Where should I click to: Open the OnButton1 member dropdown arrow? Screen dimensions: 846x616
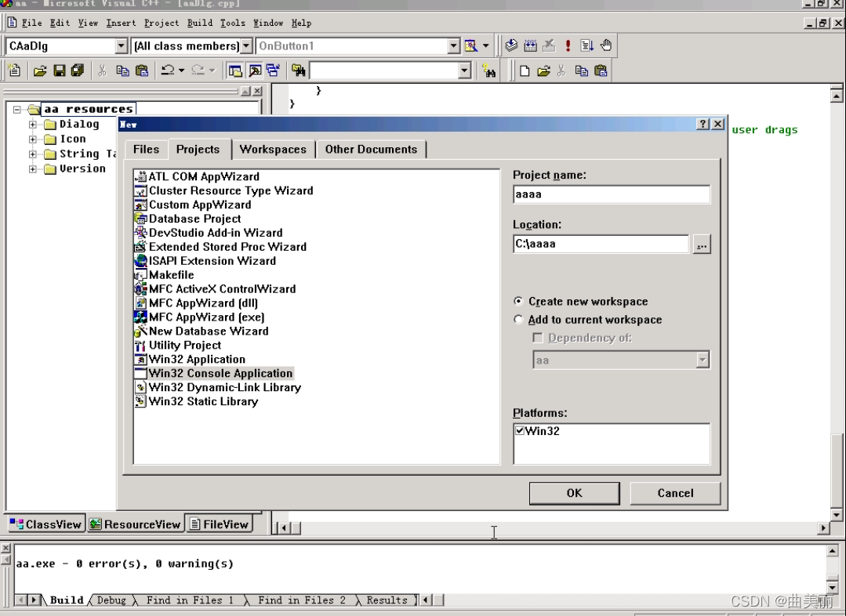[x=454, y=46]
